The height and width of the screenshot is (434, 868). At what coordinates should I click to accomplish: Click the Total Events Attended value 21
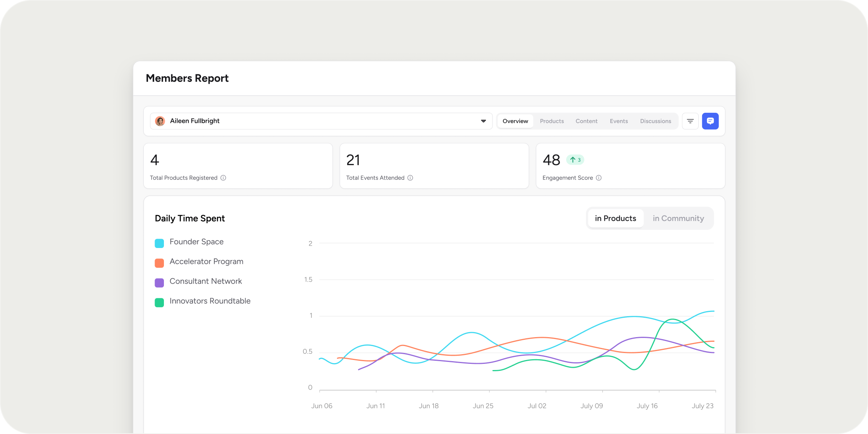(x=353, y=160)
